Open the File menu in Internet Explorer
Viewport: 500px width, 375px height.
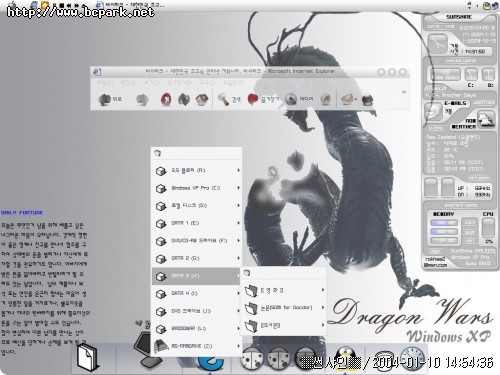click(x=105, y=83)
